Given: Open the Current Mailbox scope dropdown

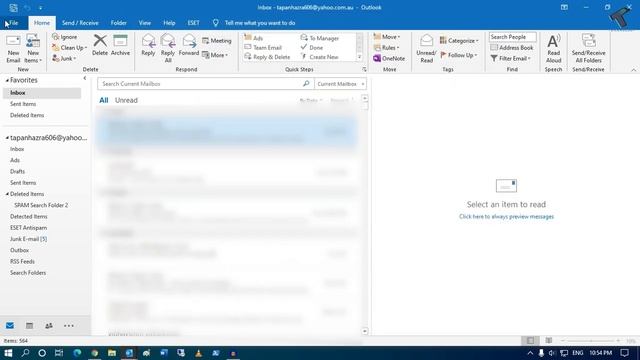Looking at the screenshot, I should point(340,84).
